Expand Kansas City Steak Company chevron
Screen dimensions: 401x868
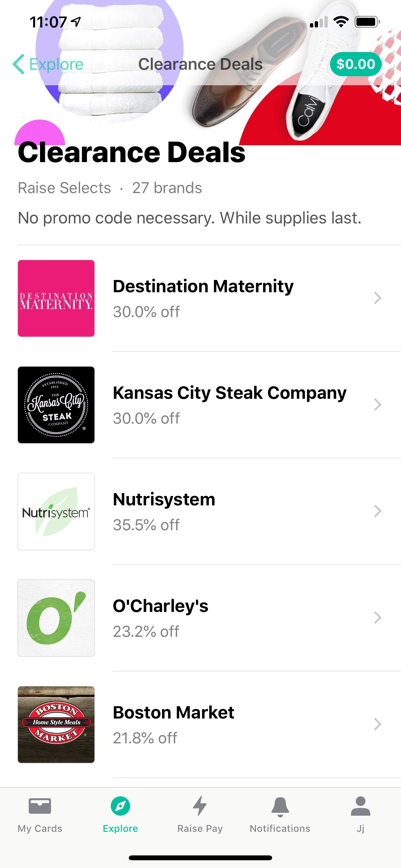point(377,404)
